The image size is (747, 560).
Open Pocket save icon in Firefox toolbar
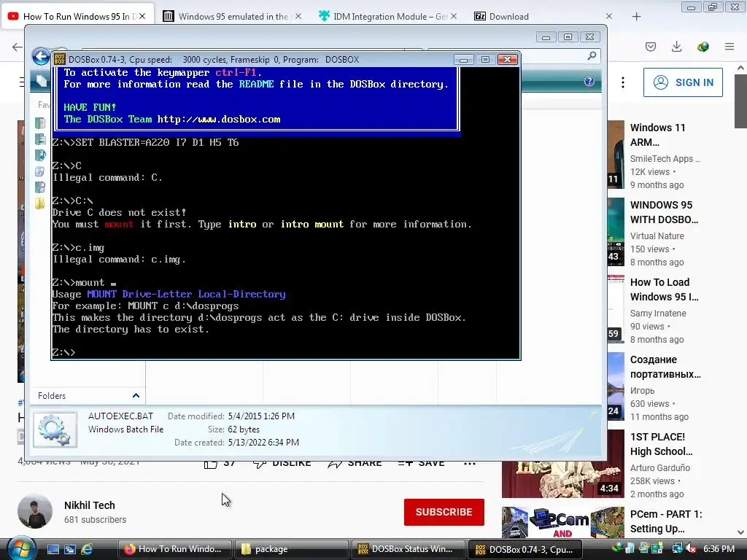pyautogui.click(x=651, y=47)
